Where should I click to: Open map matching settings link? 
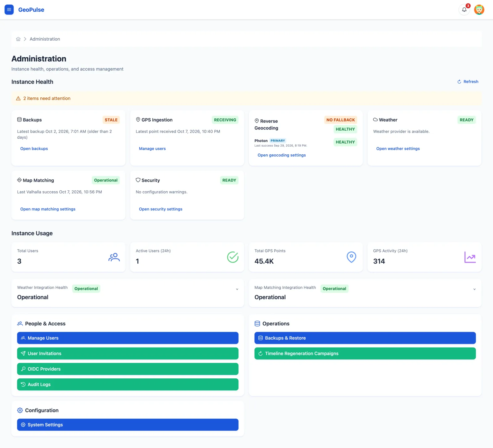tap(48, 209)
